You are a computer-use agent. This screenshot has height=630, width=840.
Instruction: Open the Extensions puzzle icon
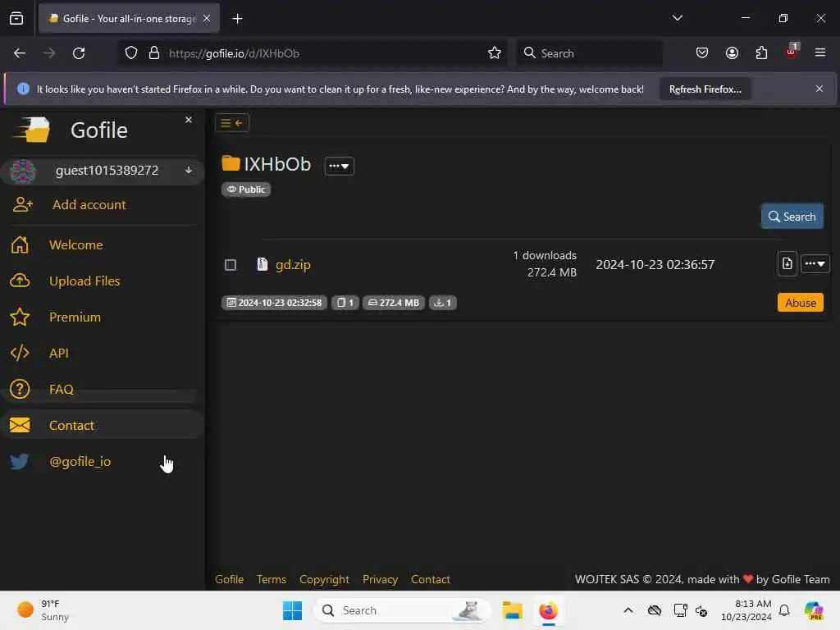(762, 53)
